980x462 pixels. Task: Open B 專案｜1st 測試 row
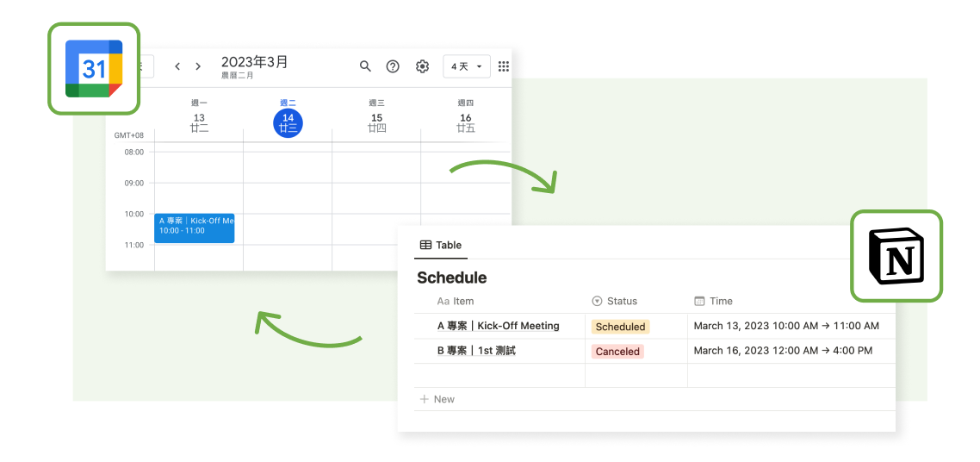476,351
